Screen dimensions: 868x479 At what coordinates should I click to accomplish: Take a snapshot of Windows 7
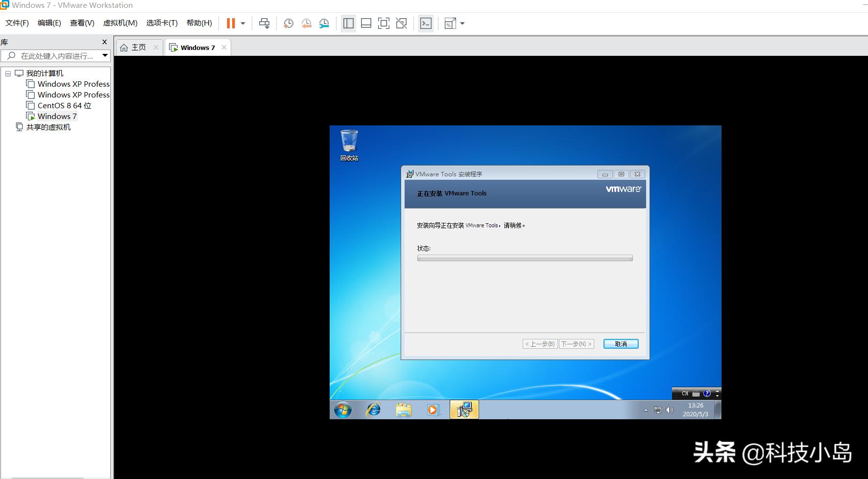click(x=289, y=23)
